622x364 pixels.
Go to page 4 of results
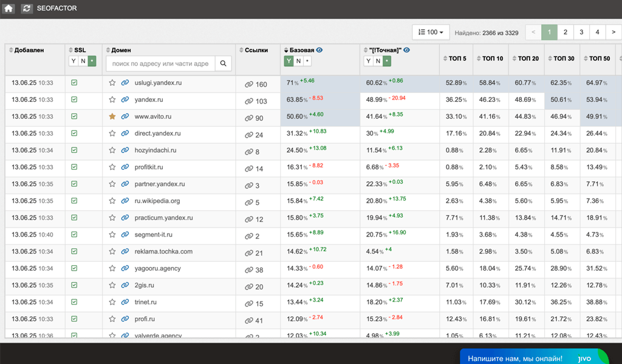[x=597, y=32]
